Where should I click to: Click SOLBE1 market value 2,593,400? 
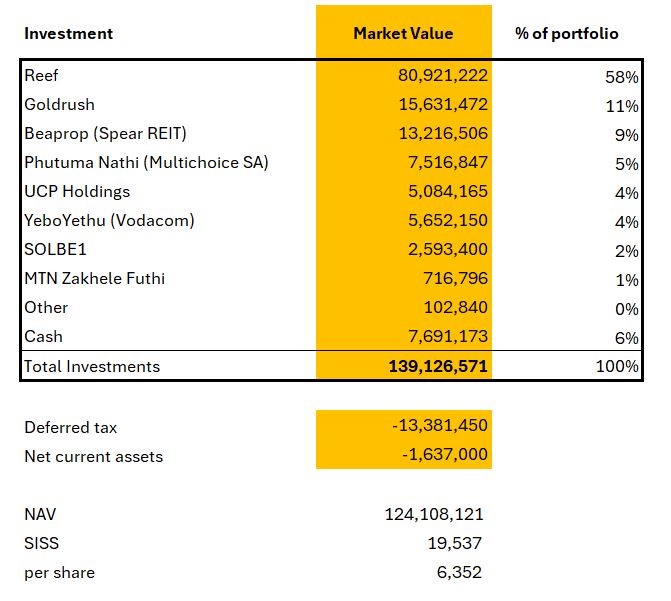click(x=448, y=249)
